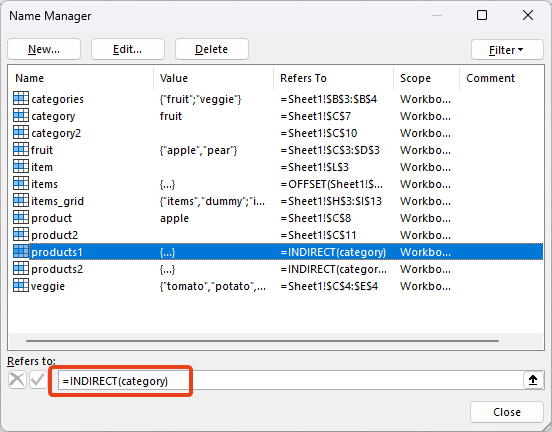Click the reference =Sheet1!$C$11
This screenshot has width=552, height=432.
(x=318, y=235)
